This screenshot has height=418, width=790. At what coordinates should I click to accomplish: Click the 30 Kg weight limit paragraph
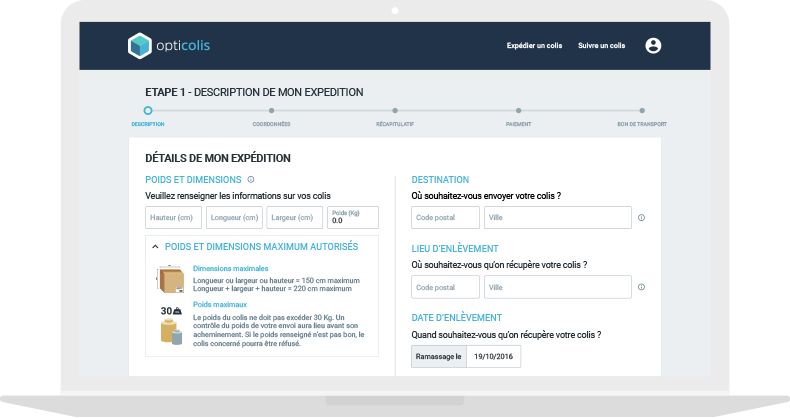point(279,331)
